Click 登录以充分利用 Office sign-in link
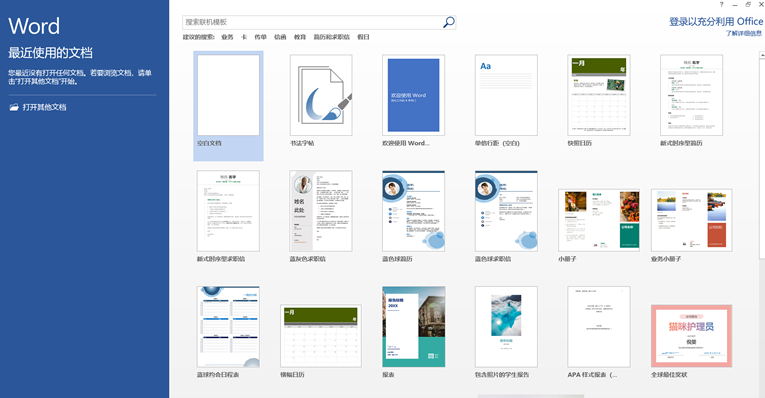Image resolution: width=765 pixels, height=398 pixels. click(716, 21)
